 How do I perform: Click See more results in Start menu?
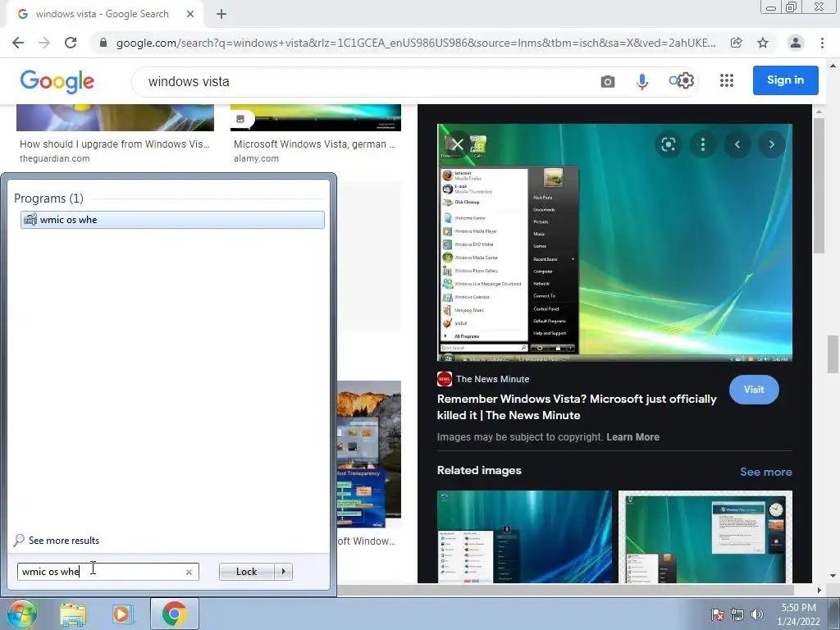point(64,541)
